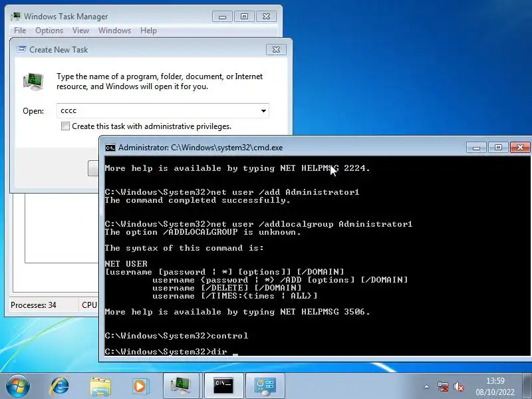Click the 'NET HELPMSG 3506' text

tap(324, 312)
